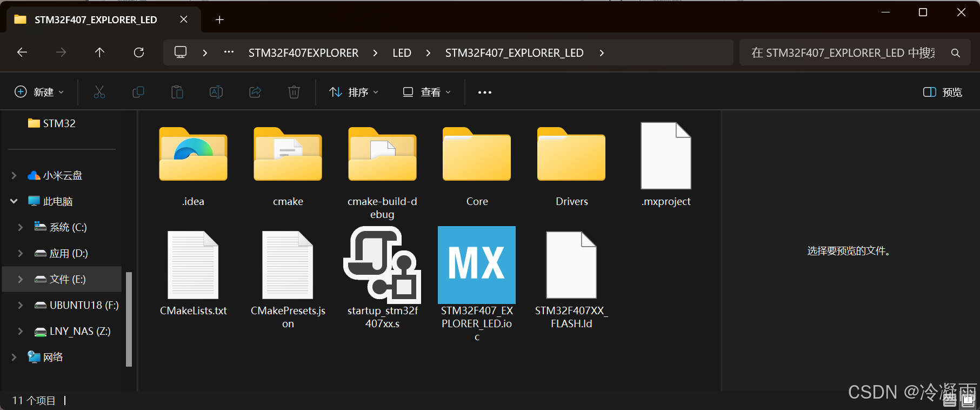Viewport: 980px width, 410px height.
Task: Click the Paste clipboard icon
Action: click(x=177, y=92)
